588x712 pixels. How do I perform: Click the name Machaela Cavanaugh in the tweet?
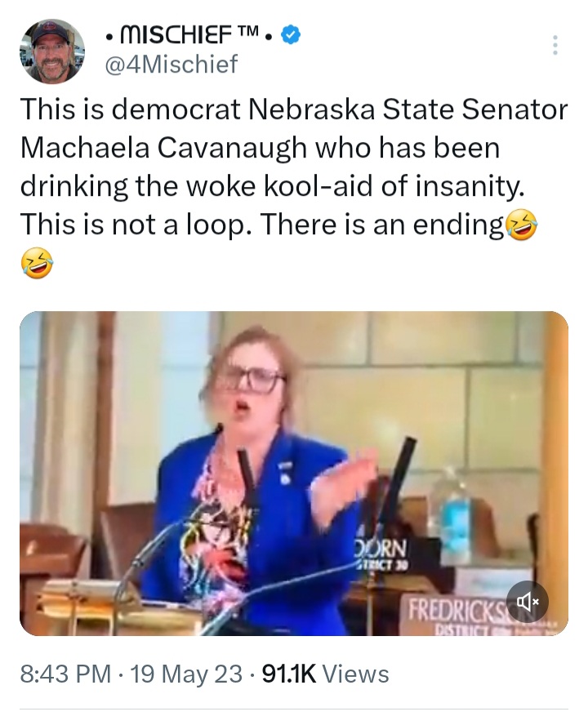[x=164, y=148]
